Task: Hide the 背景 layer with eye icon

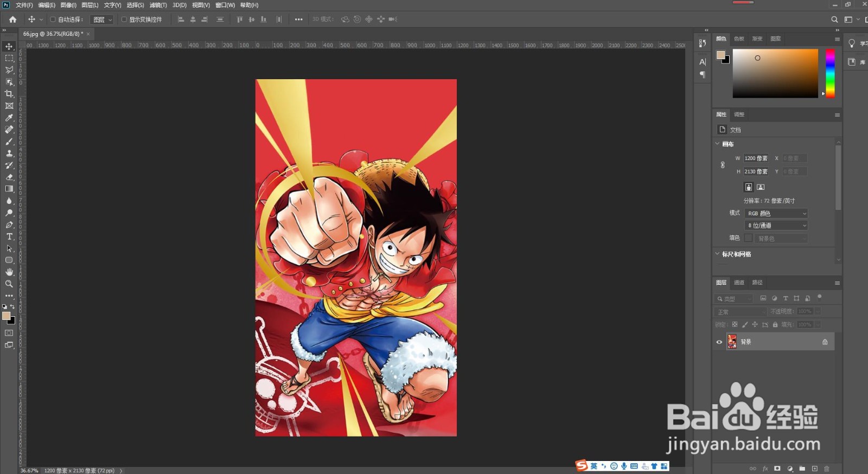Action: [x=719, y=342]
